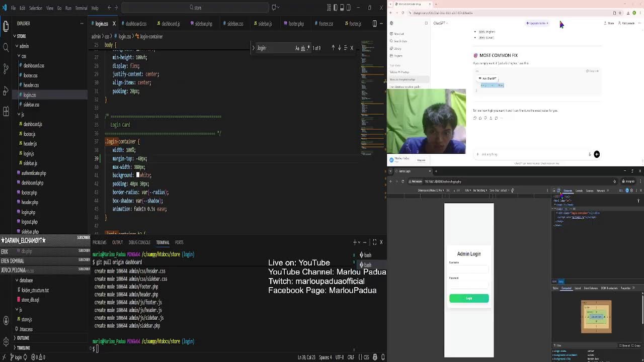644x362 pixels.
Task: Expand the OUTLINE section
Action: [23, 338]
